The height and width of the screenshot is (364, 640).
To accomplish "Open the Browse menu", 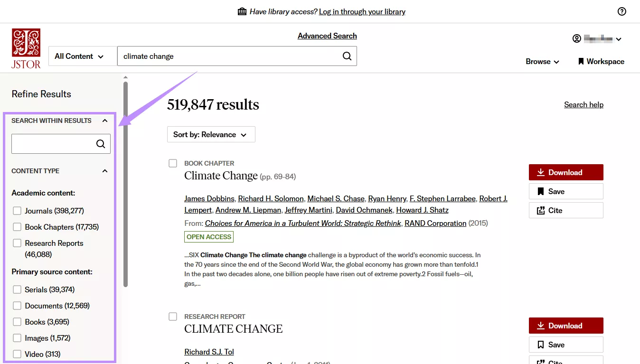I will pyautogui.click(x=542, y=61).
